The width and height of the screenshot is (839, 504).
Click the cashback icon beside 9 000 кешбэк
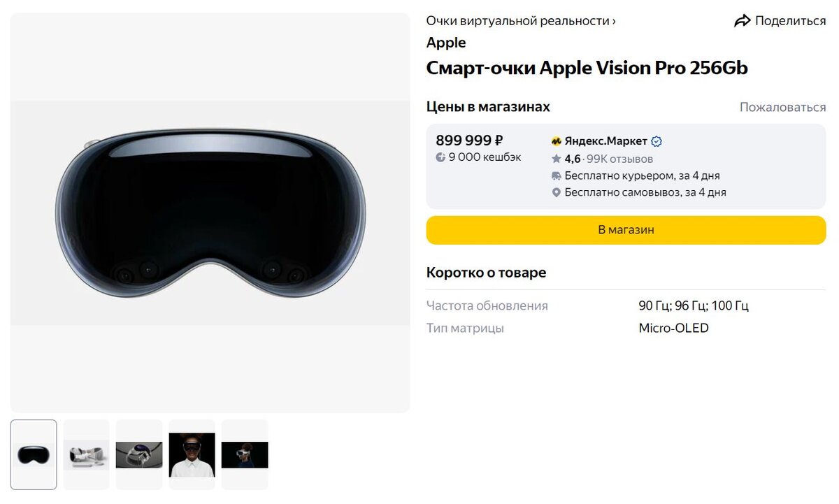pyautogui.click(x=440, y=157)
